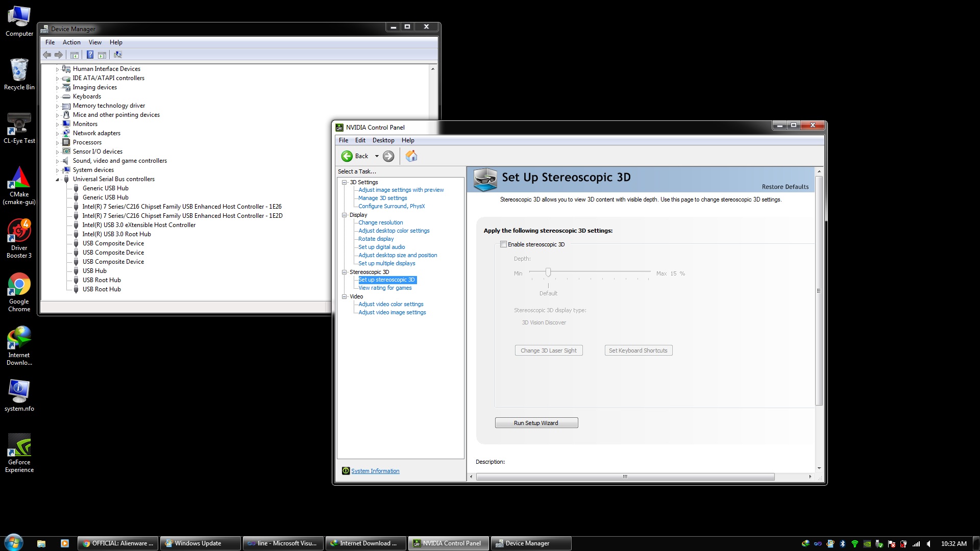Viewport: 980px width, 551px height.
Task: Click green Wi-Fi icon in system tray
Action: tap(855, 544)
